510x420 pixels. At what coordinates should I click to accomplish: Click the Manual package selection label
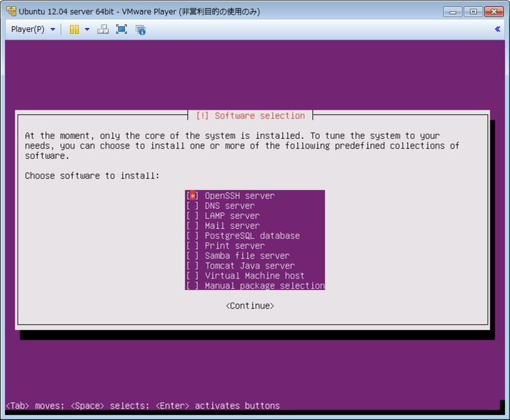[265, 286]
